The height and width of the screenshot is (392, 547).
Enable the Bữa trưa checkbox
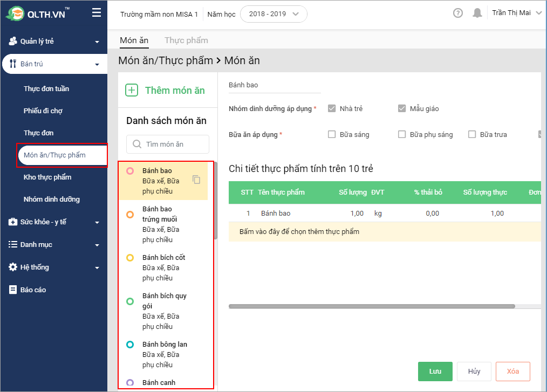click(472, 134)
